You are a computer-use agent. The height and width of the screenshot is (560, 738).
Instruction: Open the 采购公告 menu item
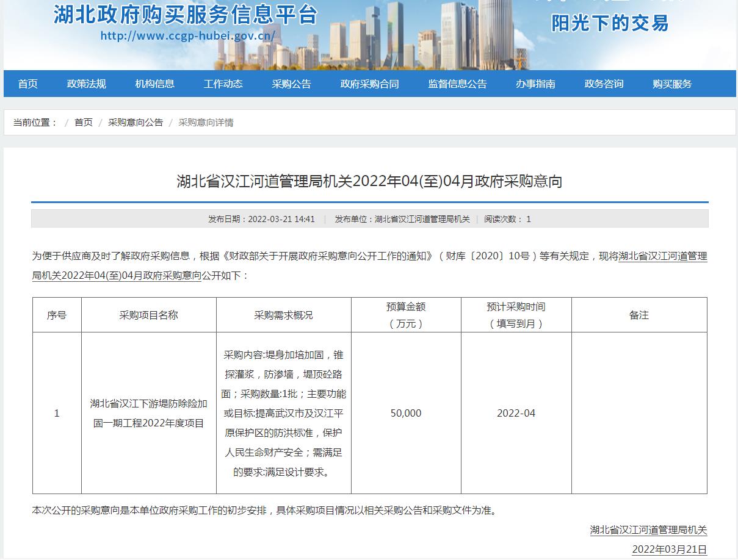[x=291, y=84]
